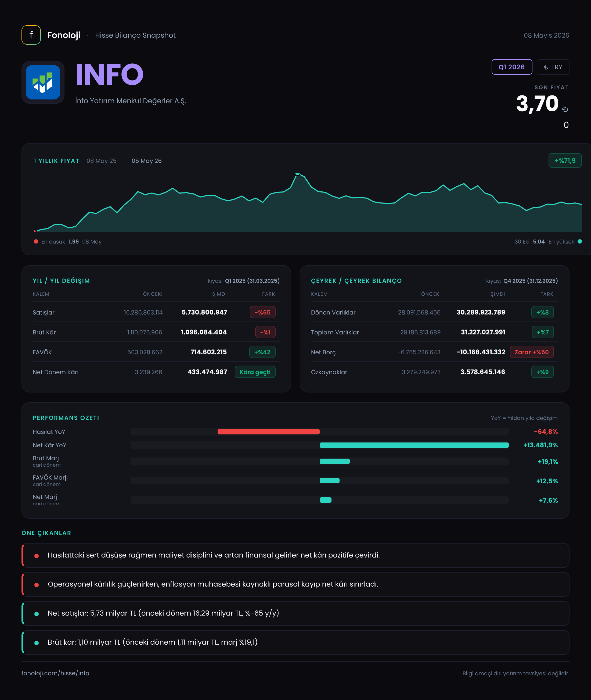Click the INFO company logo thumbnail
Viewport: 591px width, 700px height.
pyautogui.click(x=43, y=82)
